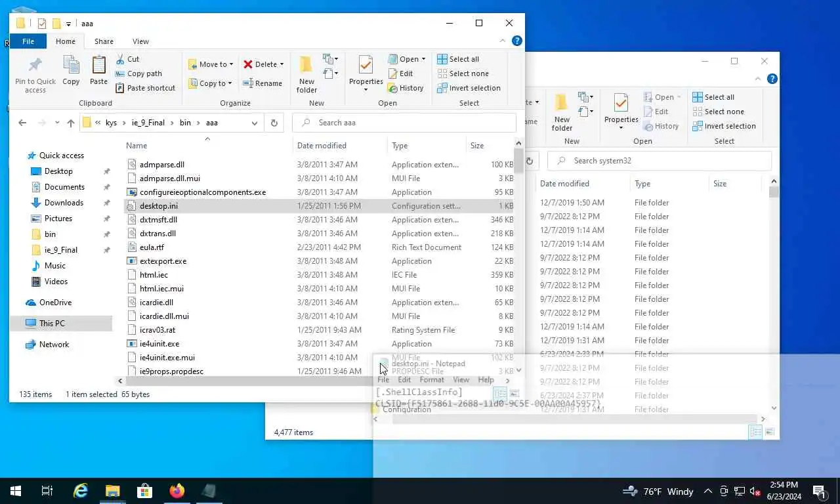Image resolution: width=840 pixels, height=504 pixels.
Task: Open History in aaa window ribbon
Action: click(x=406, y=88)
